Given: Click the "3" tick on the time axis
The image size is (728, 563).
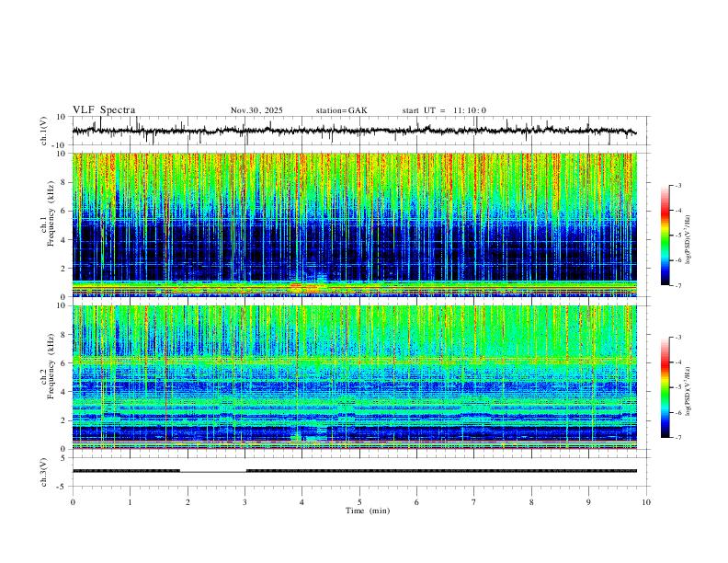Looking at the screenshot, I should [245, 502].
